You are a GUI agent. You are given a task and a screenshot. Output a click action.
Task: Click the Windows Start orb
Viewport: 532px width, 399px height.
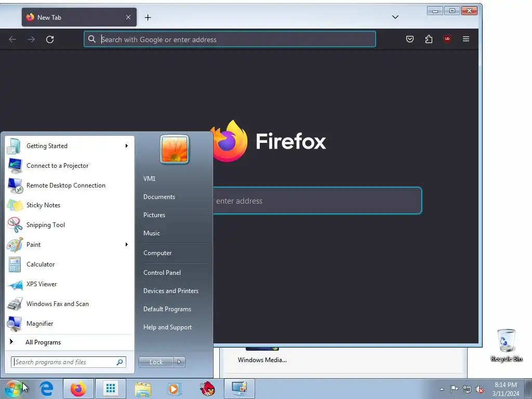tap(14, 389)
